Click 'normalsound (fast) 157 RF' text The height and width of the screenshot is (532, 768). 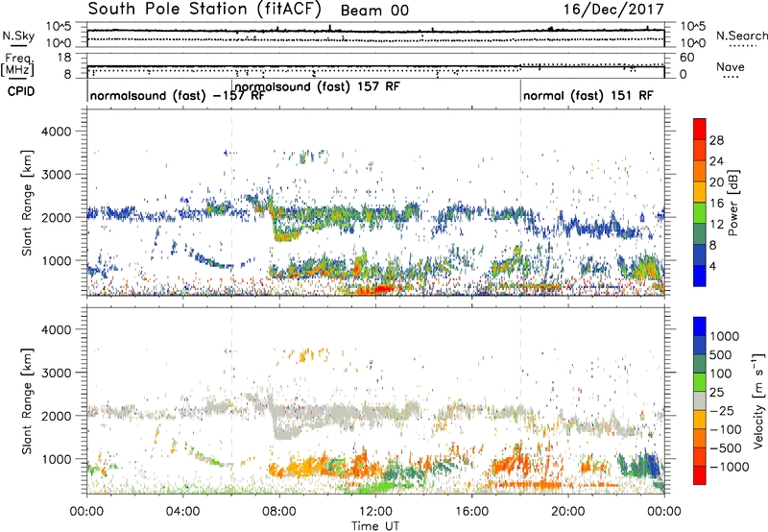pyautogui.click(x=318, y=86)
